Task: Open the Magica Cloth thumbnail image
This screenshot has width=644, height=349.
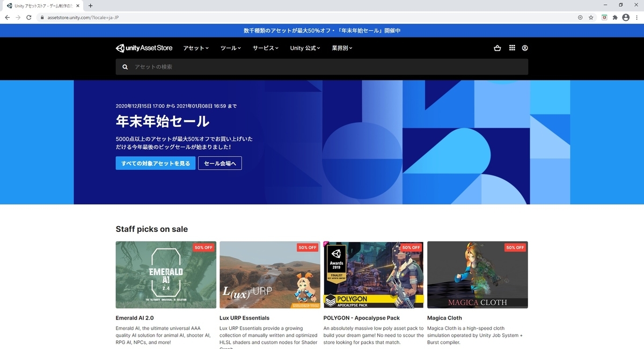Action: (478, 275)
